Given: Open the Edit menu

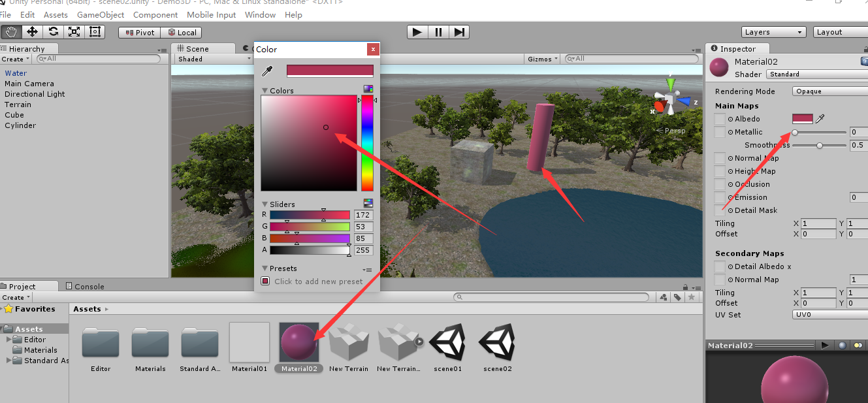Looking at the screenshot, I should [27, 14].
